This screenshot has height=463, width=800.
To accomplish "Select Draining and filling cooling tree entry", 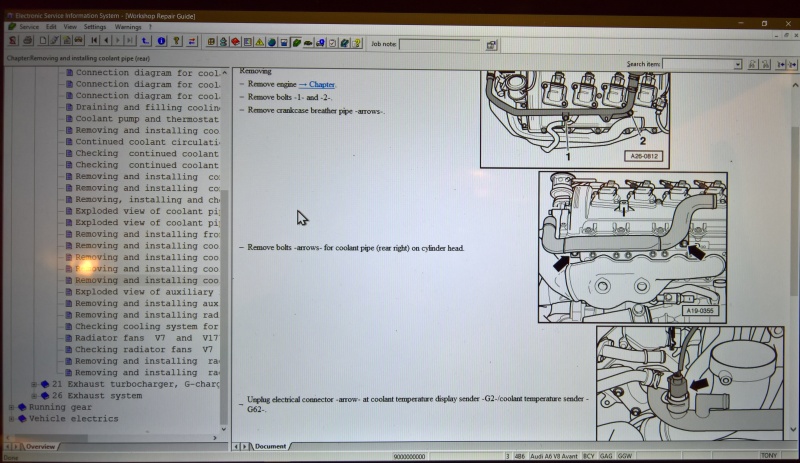I will pos(147,107).
